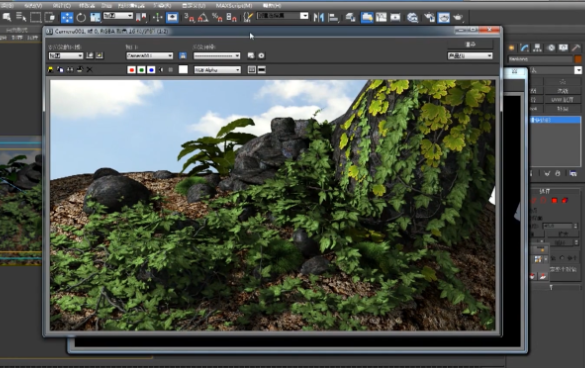Activate the Select and Scale tool
The height and width of the screenshot is (368, 585).
click(x=96, y=17)
